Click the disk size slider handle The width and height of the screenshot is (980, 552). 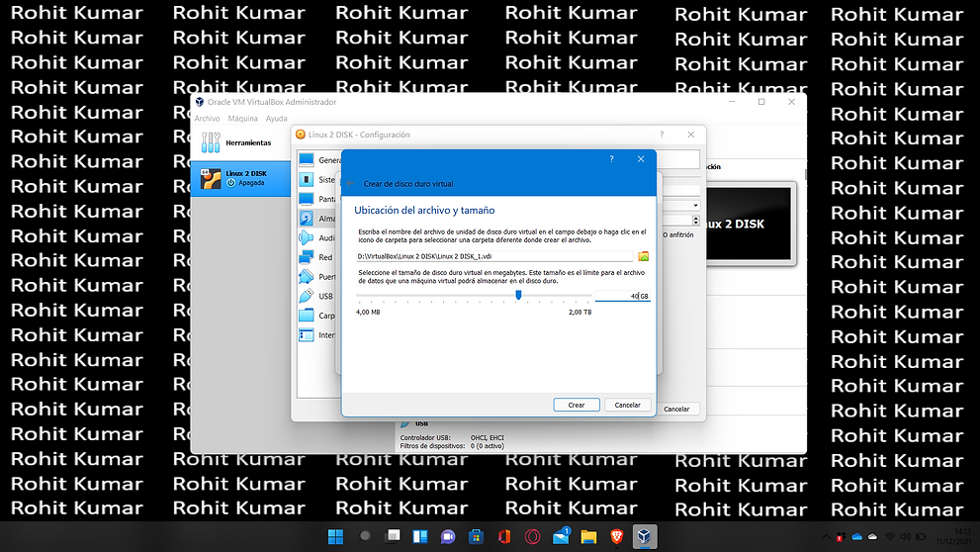pos(518,295)
